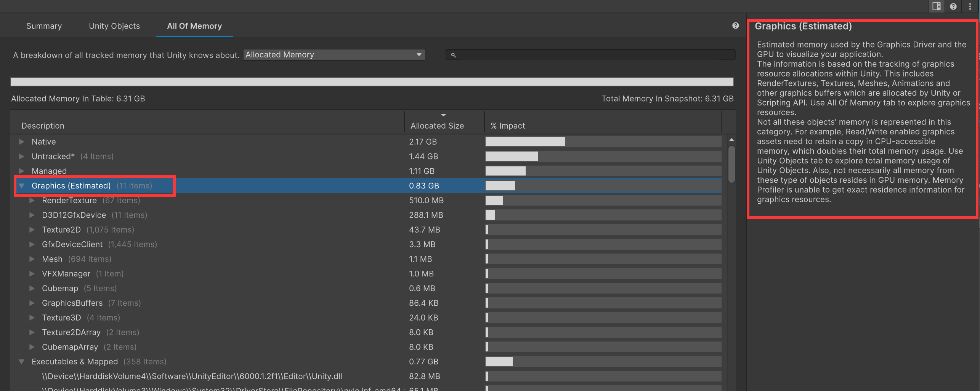Collapse Executables & Mapped group
The image size is (980, 391).
coord(22,362)
